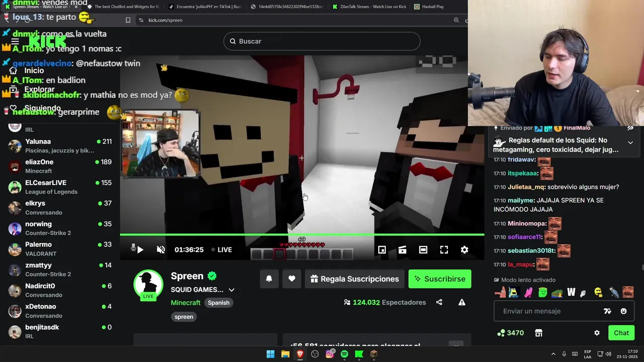Open norwing's channel in sidebar
The image size is (644, 362).
pyautogui.click(x=60, y=228)
